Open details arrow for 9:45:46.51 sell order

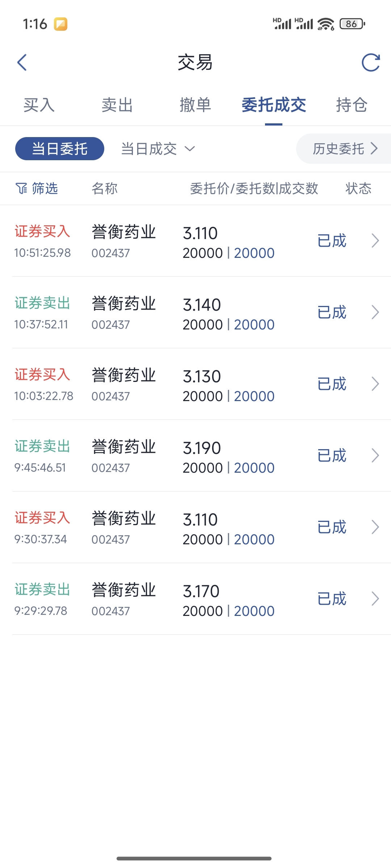coord(375,455)
